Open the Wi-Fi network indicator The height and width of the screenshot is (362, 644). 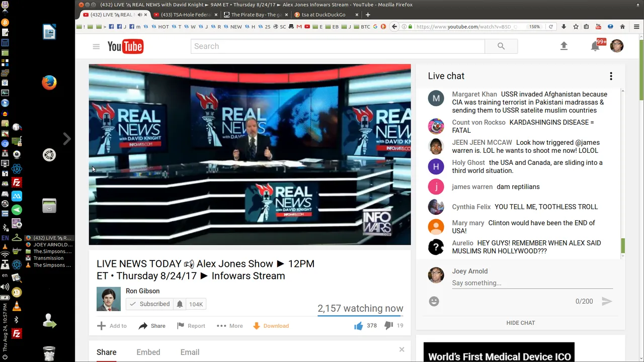(5, 254)
